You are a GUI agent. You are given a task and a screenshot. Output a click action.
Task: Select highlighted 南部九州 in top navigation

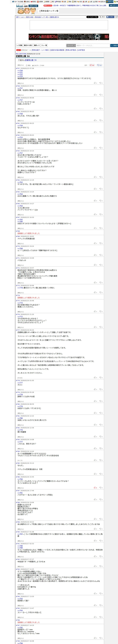110,2
